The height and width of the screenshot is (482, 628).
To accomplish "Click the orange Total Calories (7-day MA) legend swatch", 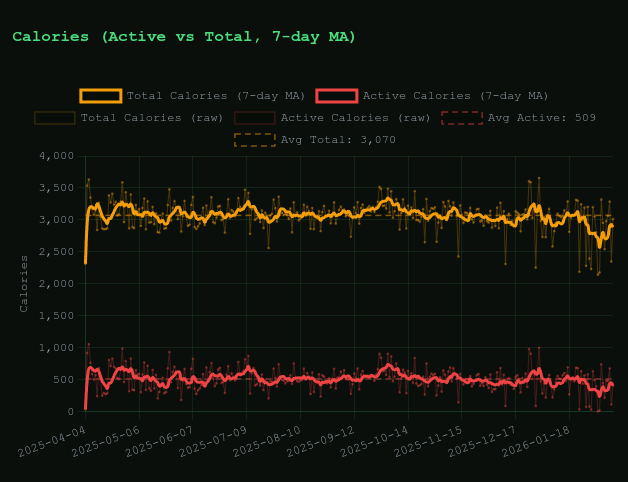I will 101,96.
